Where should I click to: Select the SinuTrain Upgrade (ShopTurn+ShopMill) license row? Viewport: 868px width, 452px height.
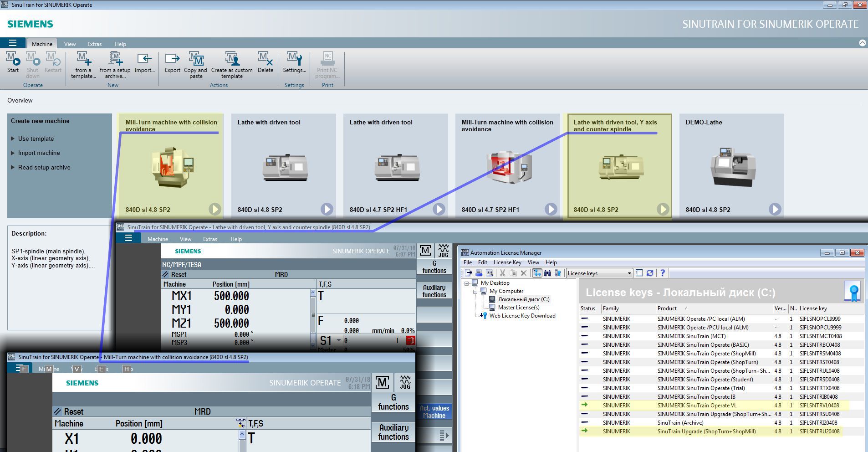tap(721, 431)
